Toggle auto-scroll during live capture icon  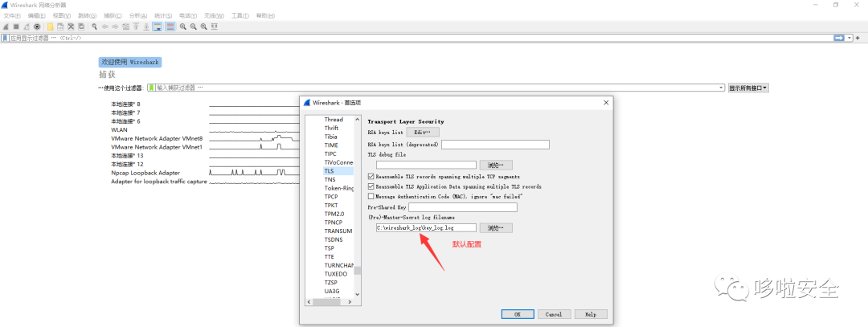(158, 27)
